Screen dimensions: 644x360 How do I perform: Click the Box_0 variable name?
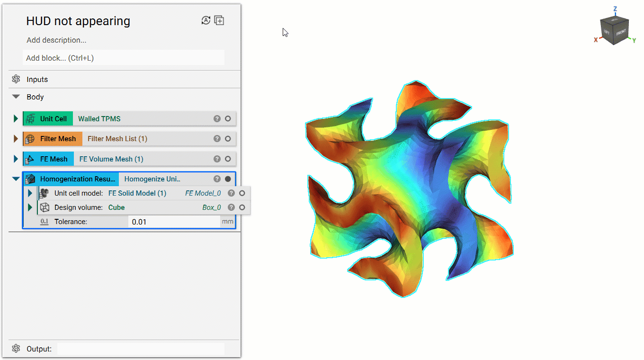coord(212,207)
